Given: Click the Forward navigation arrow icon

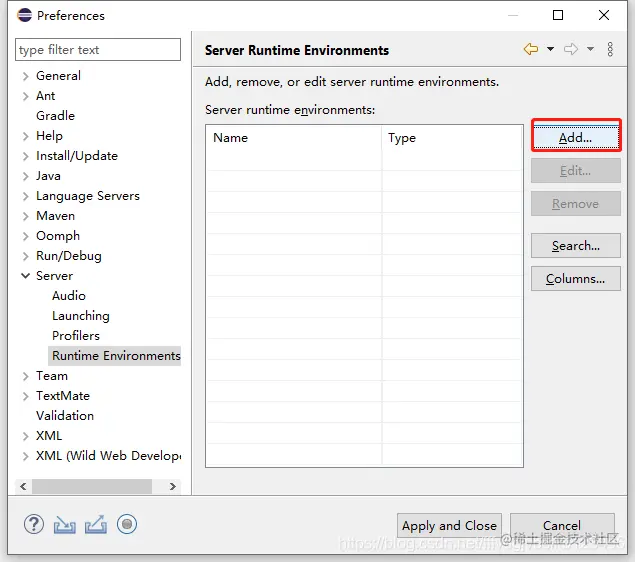Looking at the screenshot, I should (x=571, y=49).
